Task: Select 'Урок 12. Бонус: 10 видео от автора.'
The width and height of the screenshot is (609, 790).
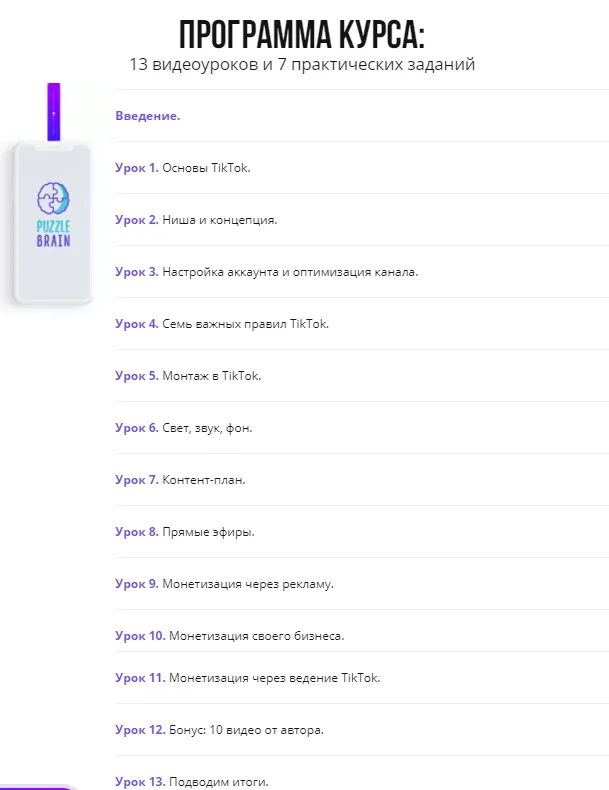Action: tap(220, 730)
